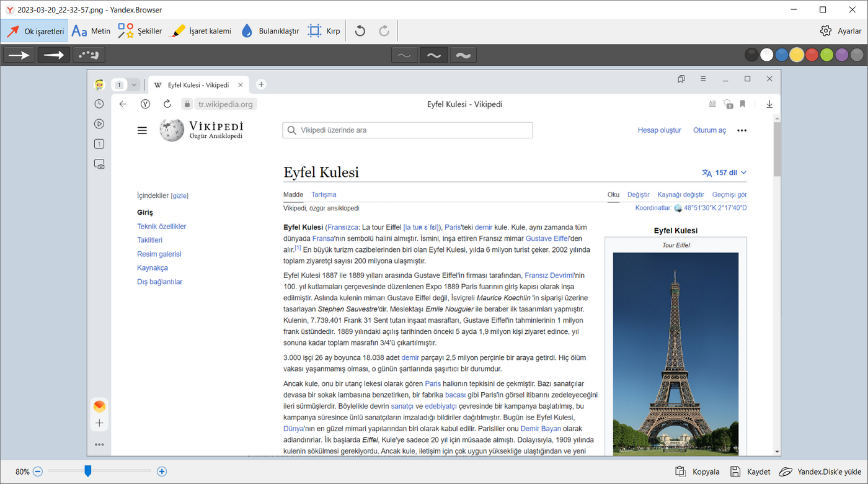Click Kaydet to save the image
868x484 pixels.
[x=750, y=472]
